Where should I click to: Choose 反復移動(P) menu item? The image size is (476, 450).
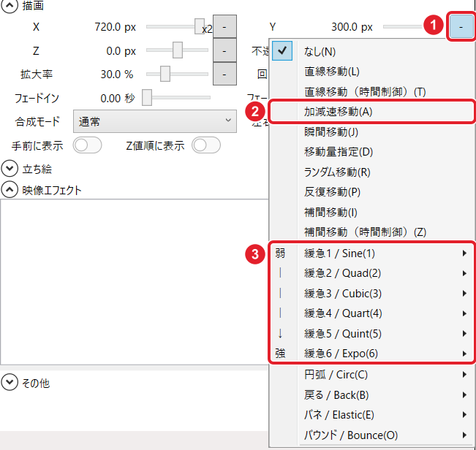[x=372, y=192]
